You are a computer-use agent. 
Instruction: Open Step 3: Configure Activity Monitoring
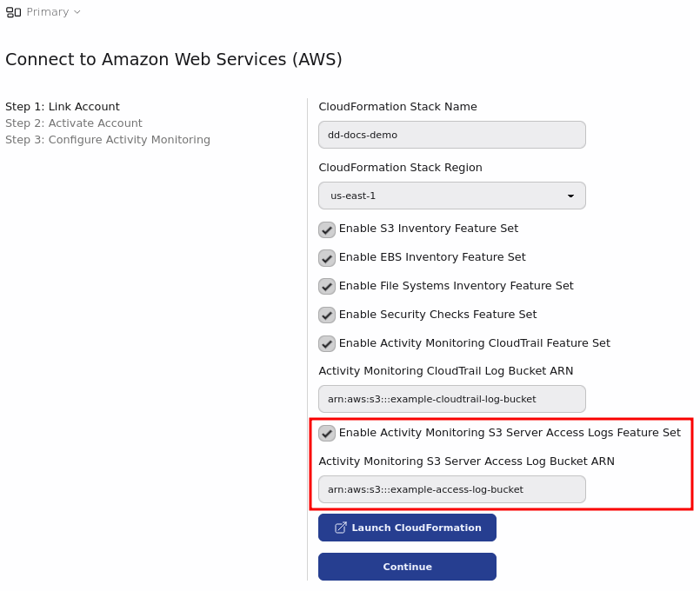click(108, 140)
